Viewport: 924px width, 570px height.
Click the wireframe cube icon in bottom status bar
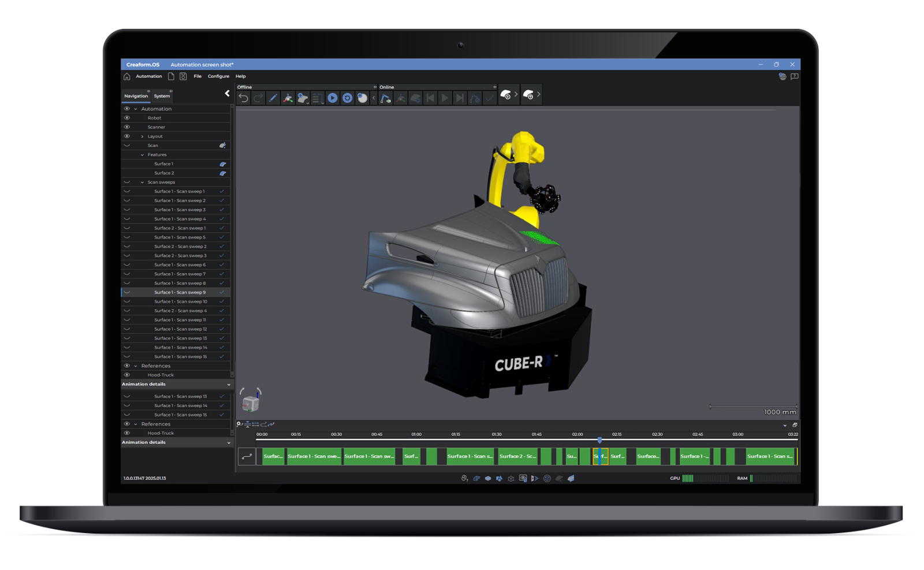click(x=511, y=478)
